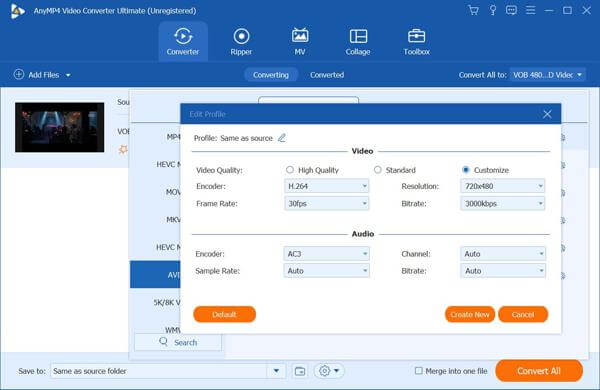Select Customize video quality option

click(466, 170)
